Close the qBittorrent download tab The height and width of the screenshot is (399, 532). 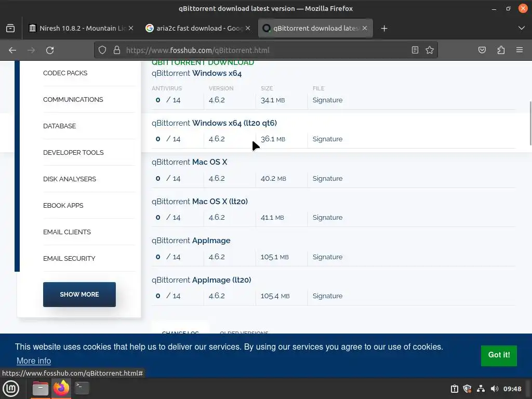click(x=365, y=28)
